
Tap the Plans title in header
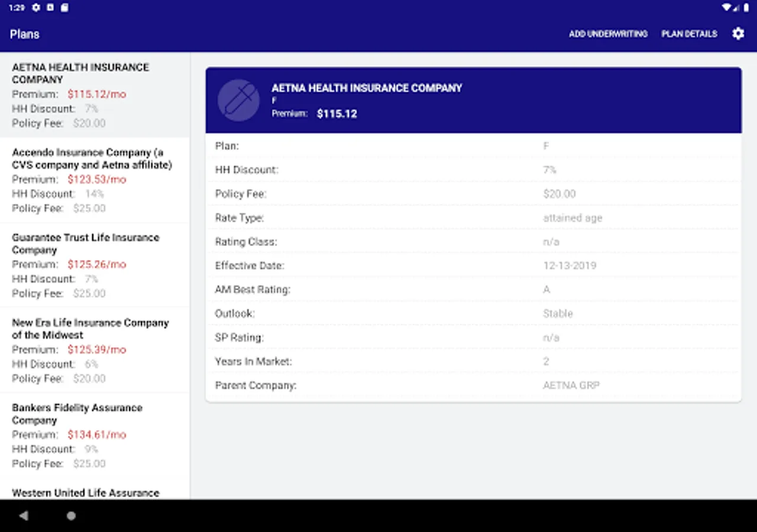25,34
